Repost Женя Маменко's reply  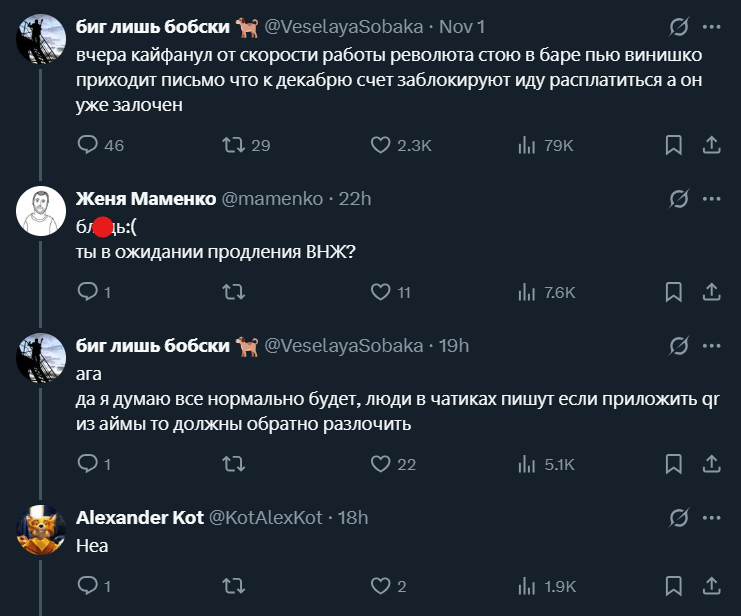pos(233,292)
